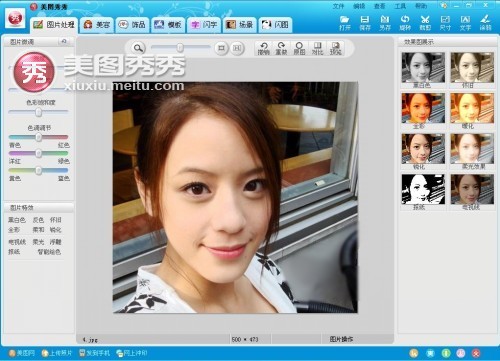500x361 pixels.
Task: Apply the 柔光 effect link in left panel
Action: coord(38,242)
